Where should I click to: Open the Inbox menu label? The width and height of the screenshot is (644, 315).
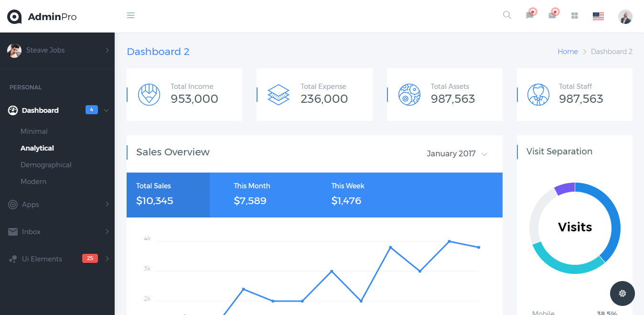31,232
